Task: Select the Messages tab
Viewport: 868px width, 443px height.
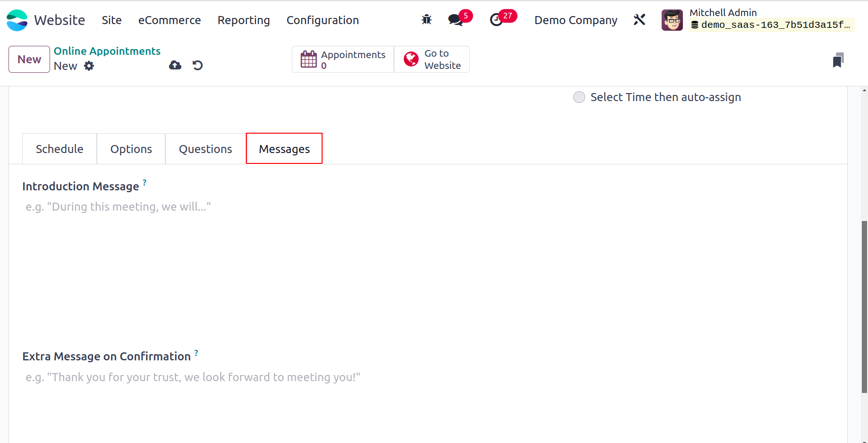Action: pos(284,149)
